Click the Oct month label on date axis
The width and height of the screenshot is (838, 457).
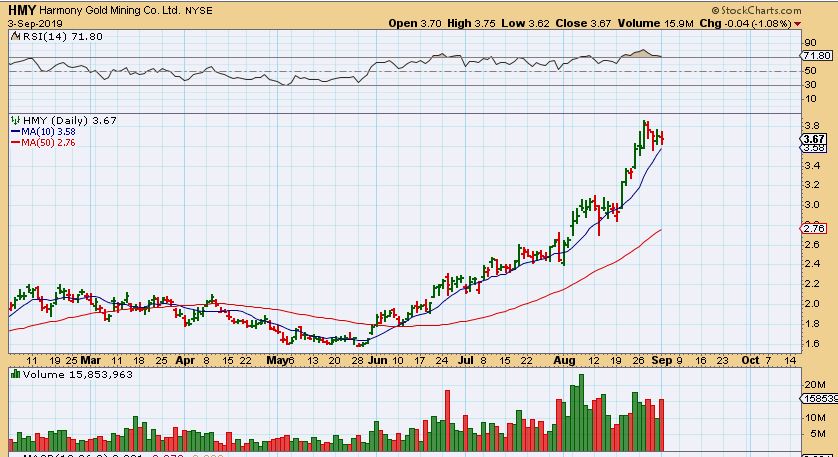tap(750, 360)
